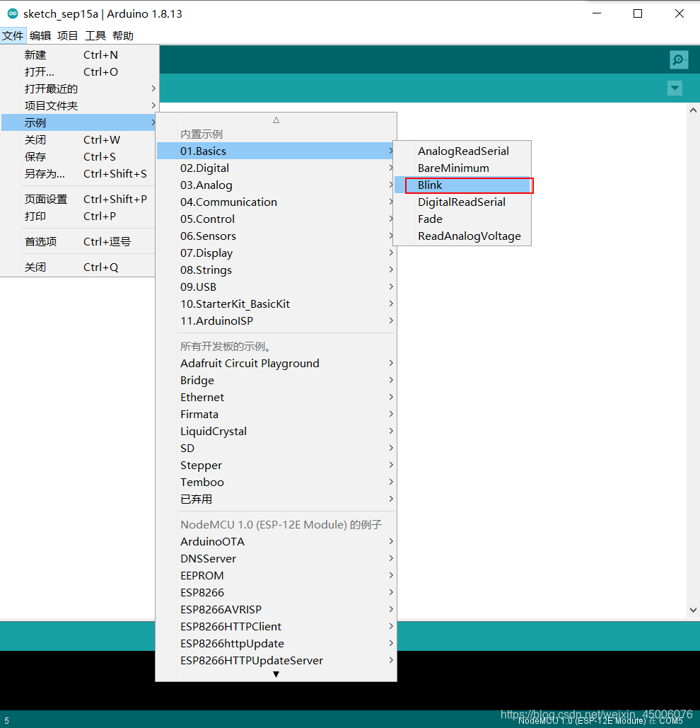Click editor scrollbar down arrow
Screen dimensions: 700x728
pos(693,610)
